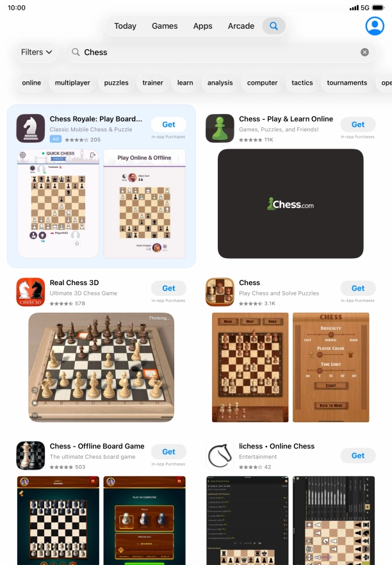Open the Real Chess 3D app icon
The image size is (392, 565).
(x=31, y=292)
